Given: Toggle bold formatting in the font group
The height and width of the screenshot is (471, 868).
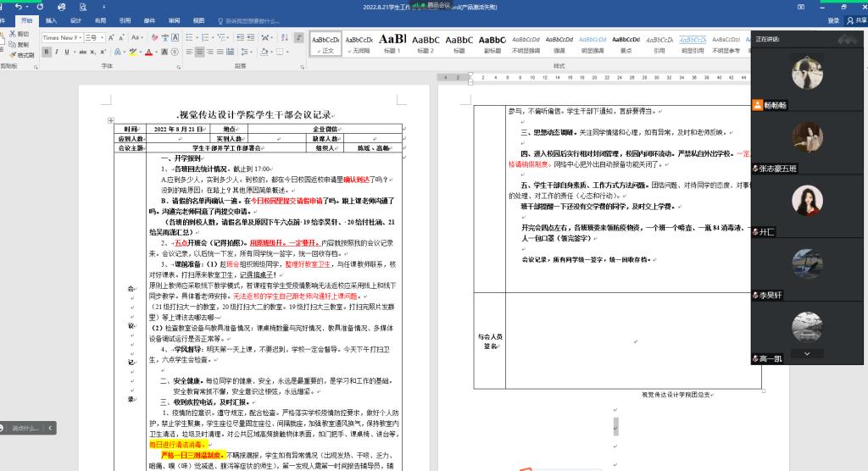Looking at the screenshot, I should pos(46,52).
